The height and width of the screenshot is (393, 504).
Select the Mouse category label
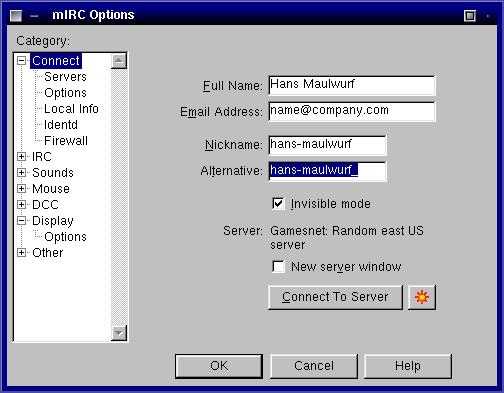click(x=51, y=189)
